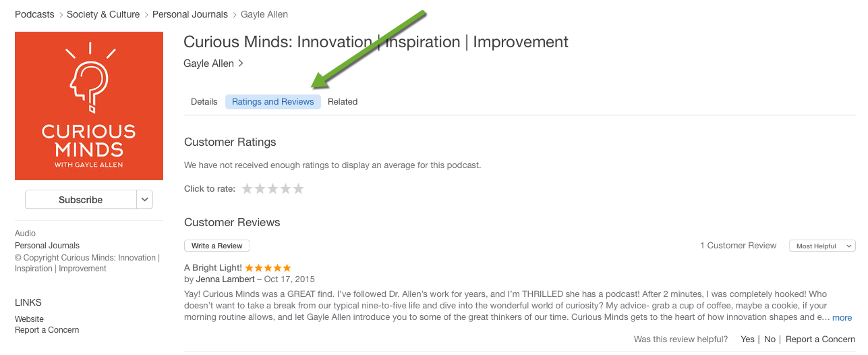Image resolution: width=868 pixels, height=355 pixels.
Task: Open the Website link under LINKS
Action: tap(29, 319)
